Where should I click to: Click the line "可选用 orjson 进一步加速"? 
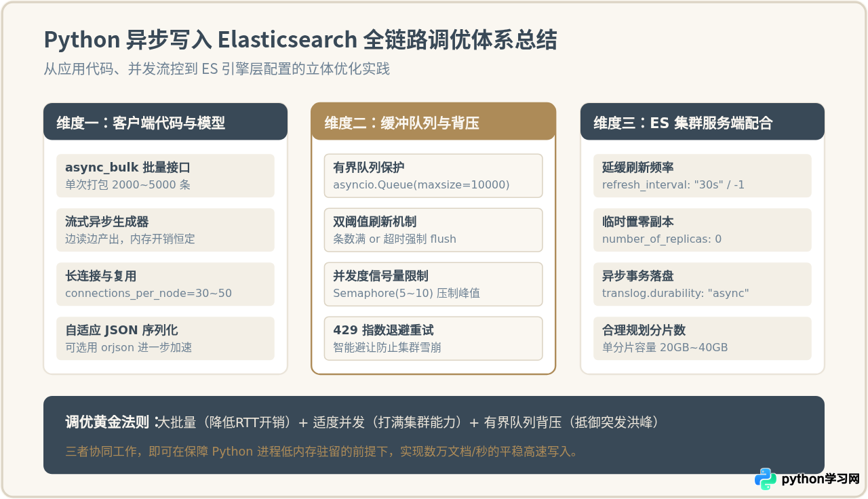pyautogui.click(x=129, y=347)
